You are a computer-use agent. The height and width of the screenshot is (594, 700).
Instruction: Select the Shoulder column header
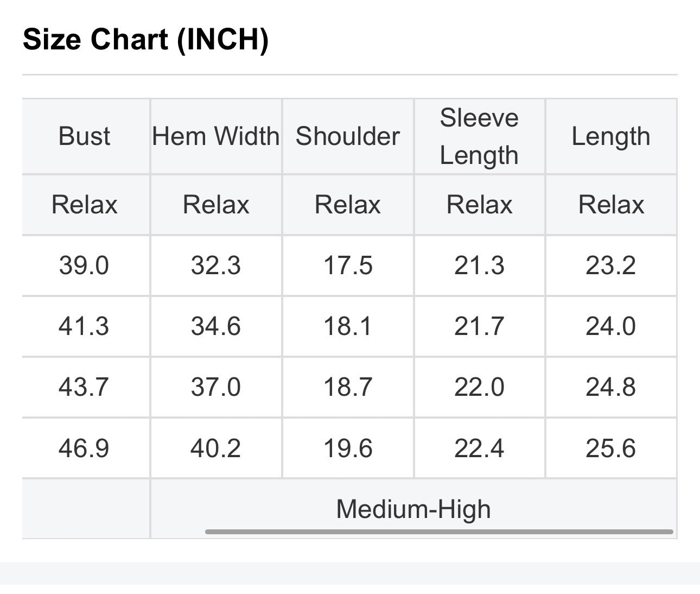pos(348,136)
